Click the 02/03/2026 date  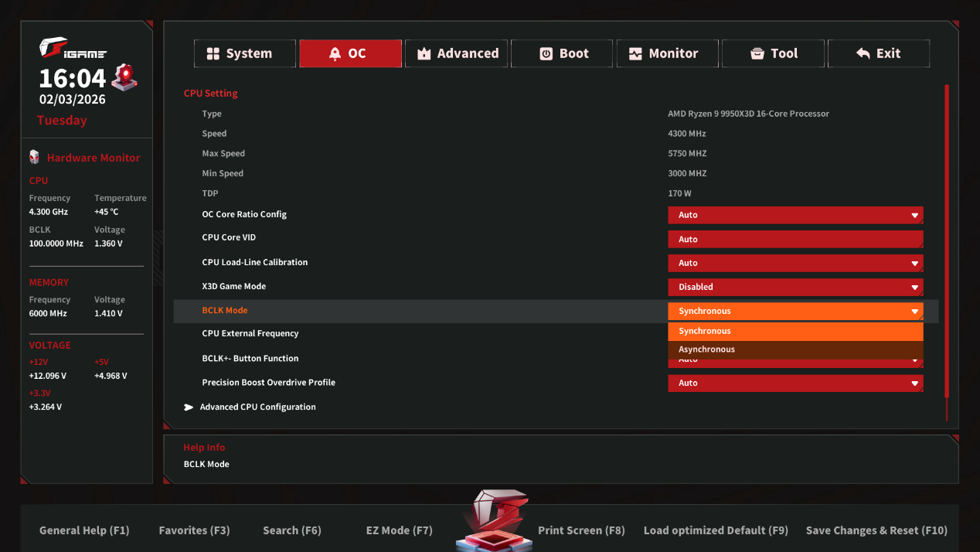click(x=73, y=99)
